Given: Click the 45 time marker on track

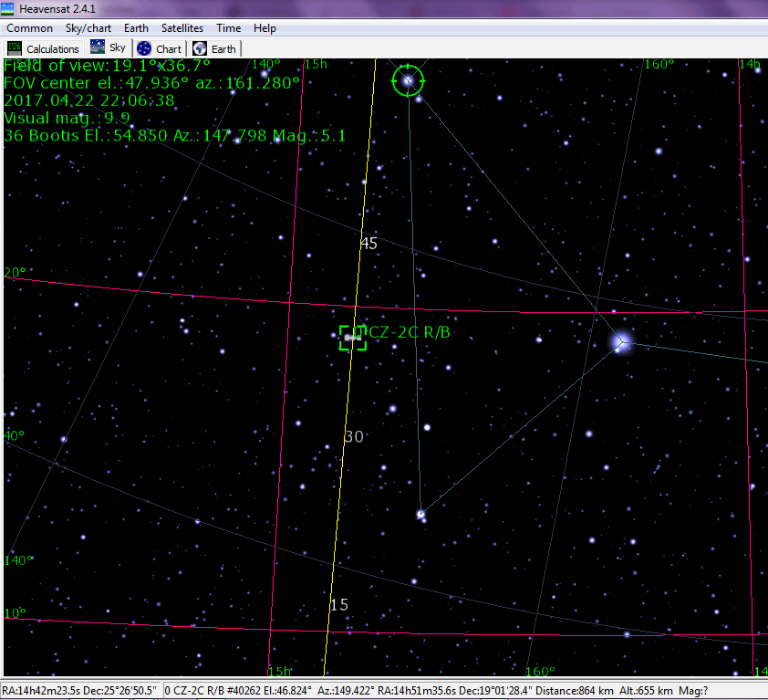Looking at the screenshot, I should pos(368,244).
